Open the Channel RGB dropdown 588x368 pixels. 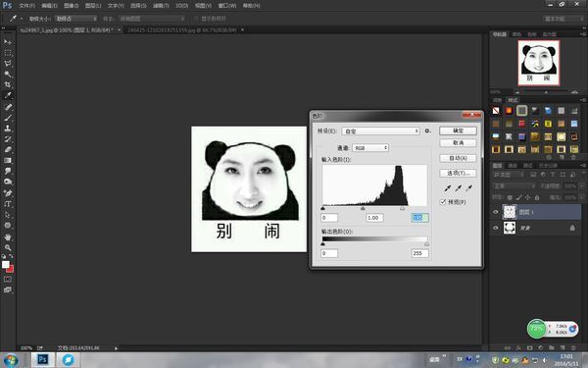(370, 148)
